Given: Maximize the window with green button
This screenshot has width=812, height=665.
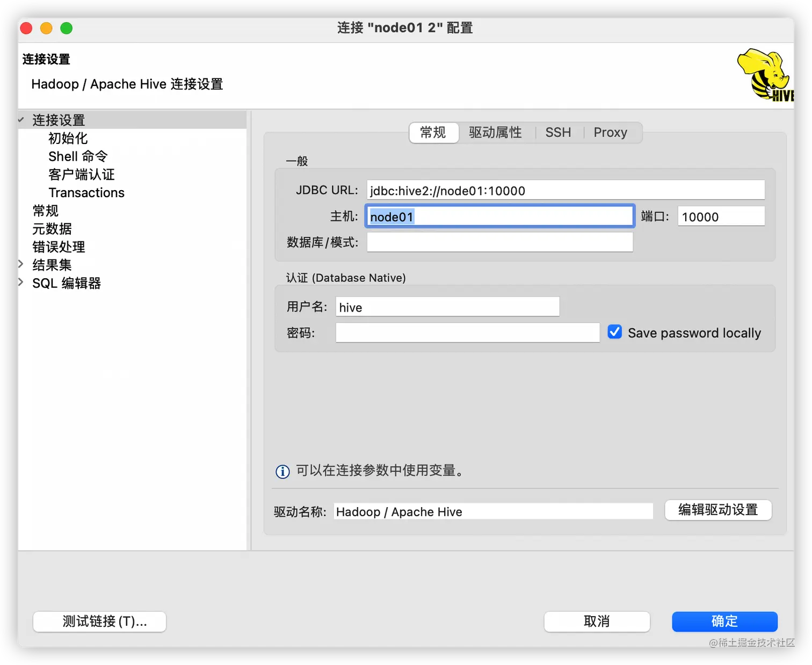Looking at the screenshot, I should click(66, 28).
